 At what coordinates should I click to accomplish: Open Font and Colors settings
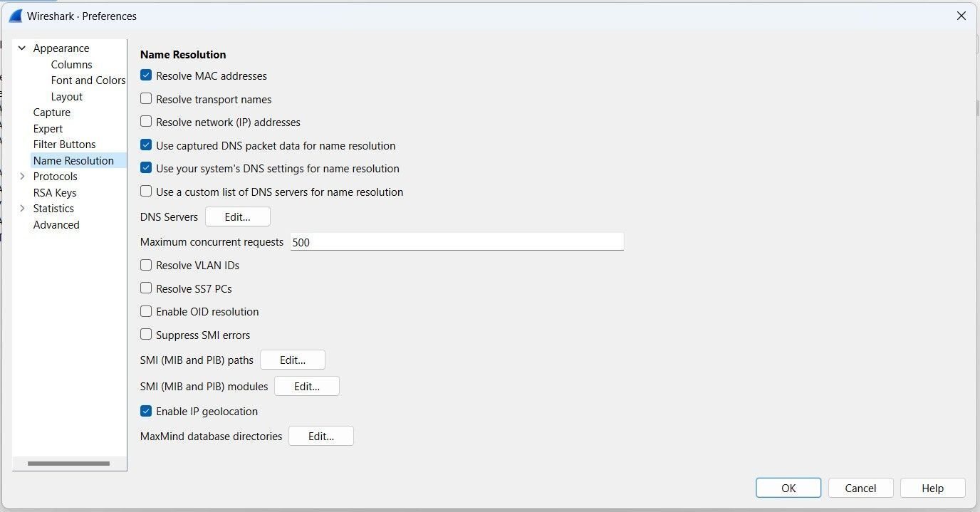click(88, 80)
